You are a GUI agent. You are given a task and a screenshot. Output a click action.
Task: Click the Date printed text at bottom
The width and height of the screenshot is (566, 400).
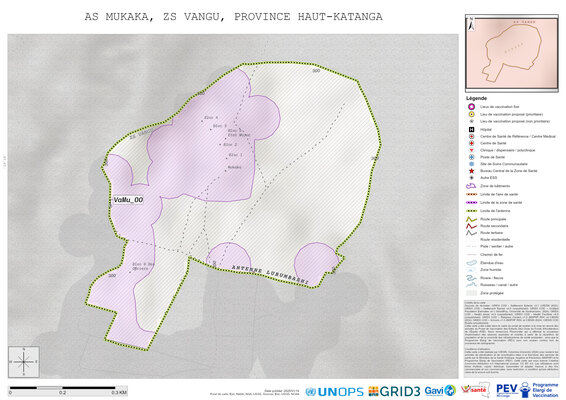[282, 391]
